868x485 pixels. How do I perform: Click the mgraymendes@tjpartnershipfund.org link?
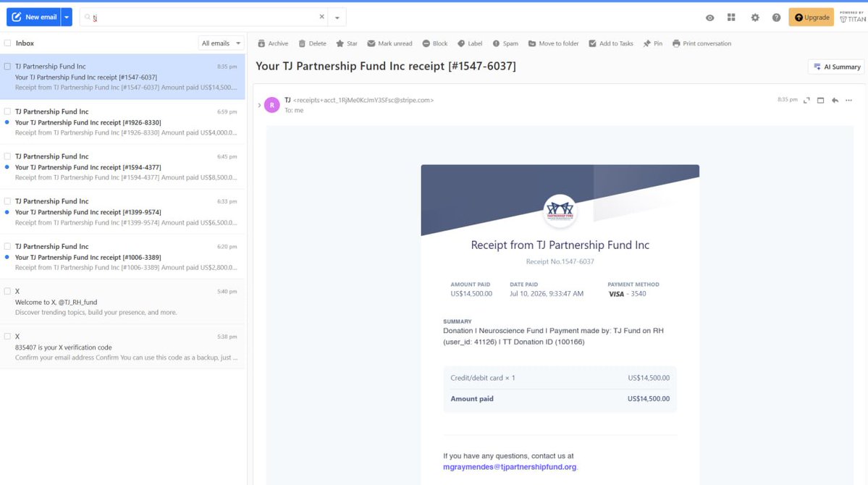[509, 467]
